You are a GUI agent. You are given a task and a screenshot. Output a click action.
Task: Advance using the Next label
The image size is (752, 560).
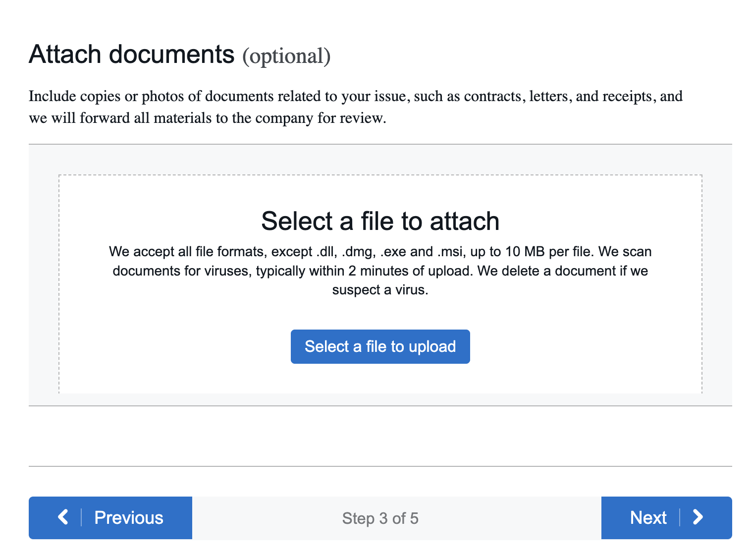click(648, 518)
